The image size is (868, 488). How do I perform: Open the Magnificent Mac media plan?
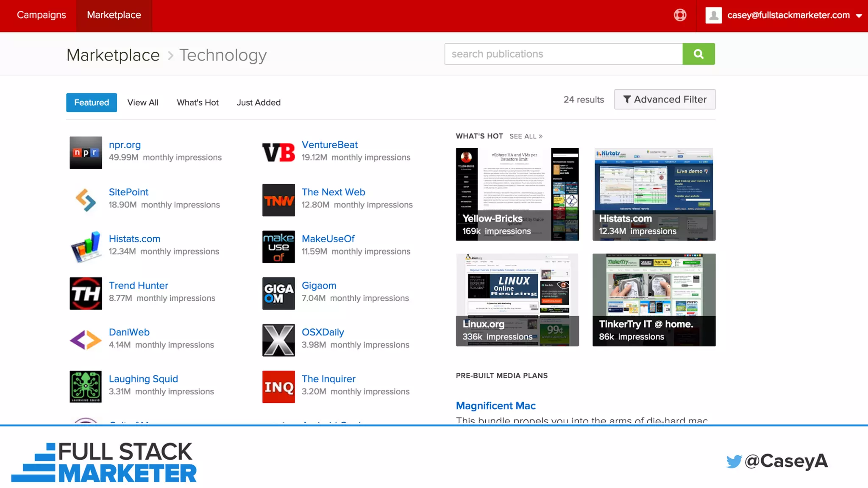[x=495, y=405]
